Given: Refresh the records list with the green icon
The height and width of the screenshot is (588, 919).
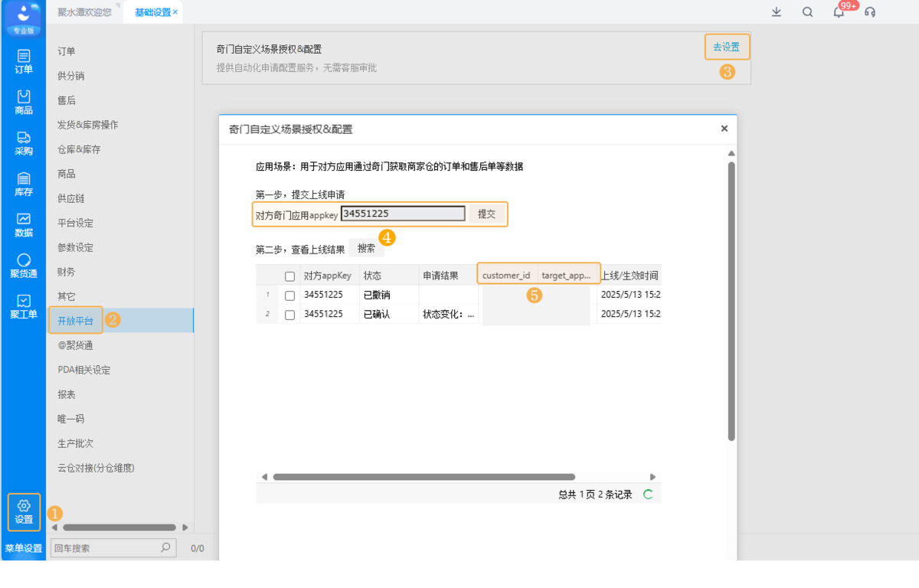Looking at the screenshot, I should (647, 494).
